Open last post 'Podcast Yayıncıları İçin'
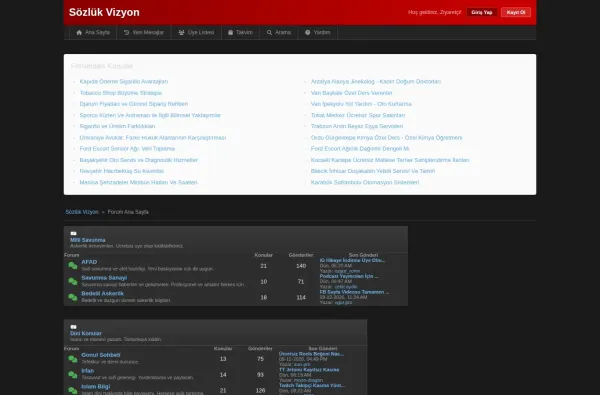600x395 pixels. click(x=349, y=276)
